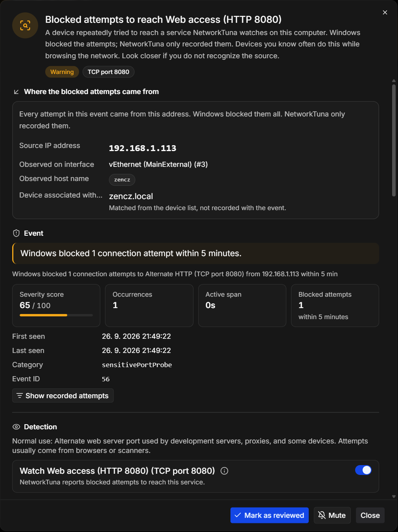The image size is (398, 532).
Task: Click the First seen timestamp value
Action: coord(136,336)
